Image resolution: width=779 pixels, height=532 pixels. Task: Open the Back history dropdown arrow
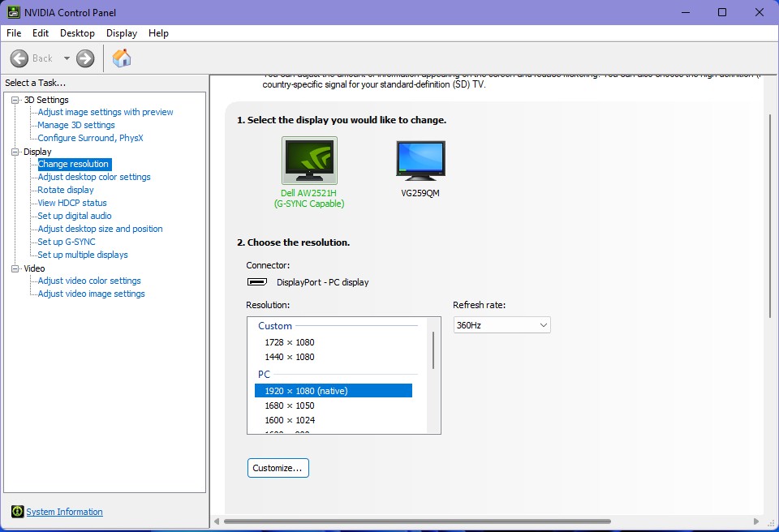(67, 58)
